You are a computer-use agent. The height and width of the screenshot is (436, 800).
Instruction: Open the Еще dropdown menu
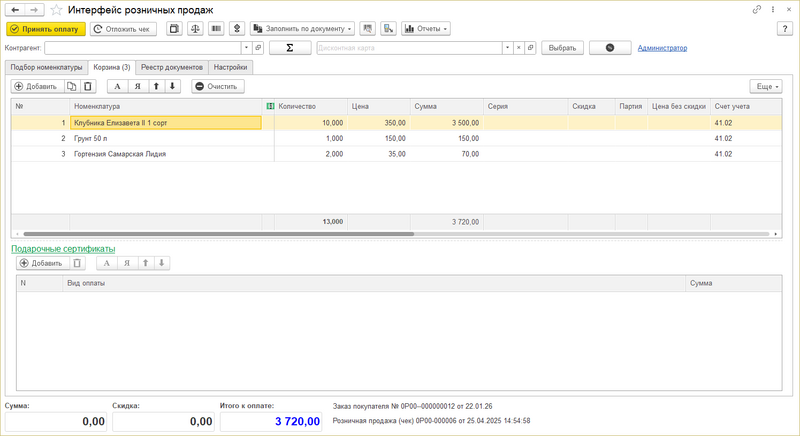pyautogui.click(x=765, y=87)
